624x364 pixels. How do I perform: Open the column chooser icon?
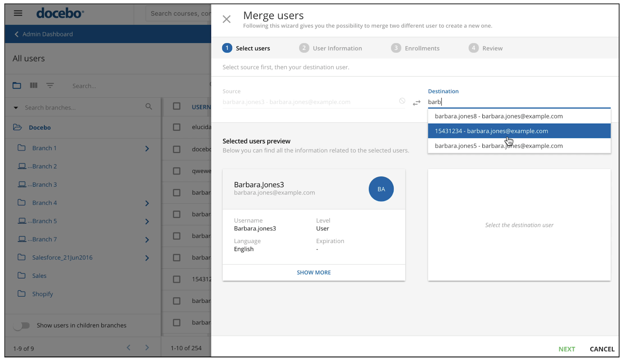pos(34,85)
